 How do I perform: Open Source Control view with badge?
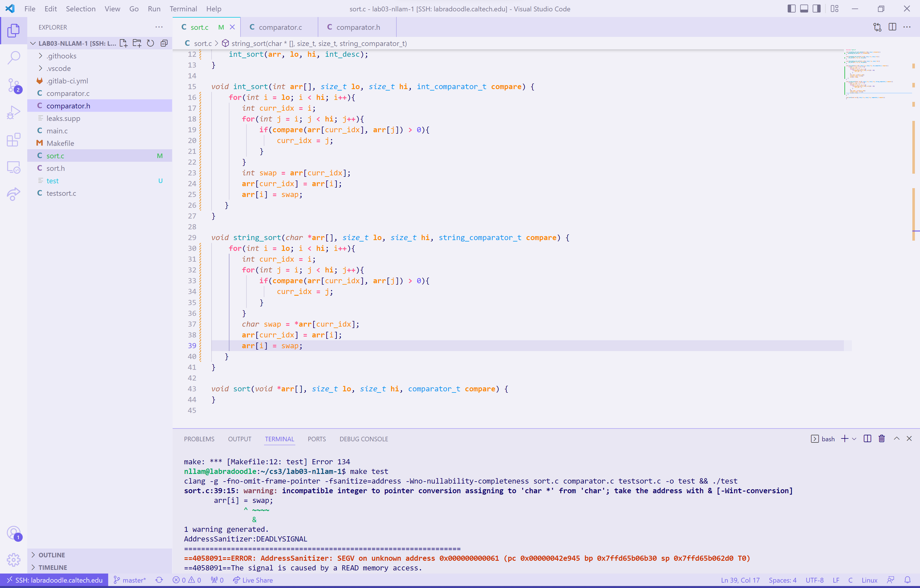[14, 85]
